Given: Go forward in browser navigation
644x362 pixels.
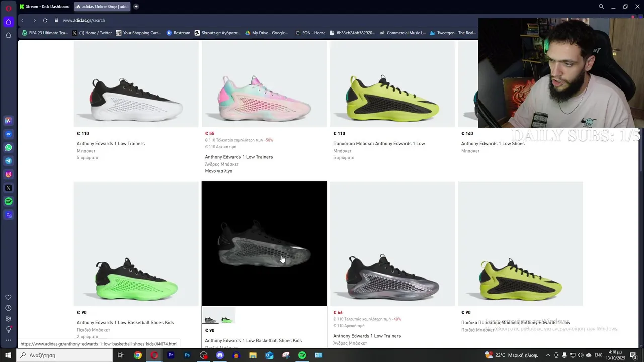Looking at the screenshot, I should [x=34, y=20].
